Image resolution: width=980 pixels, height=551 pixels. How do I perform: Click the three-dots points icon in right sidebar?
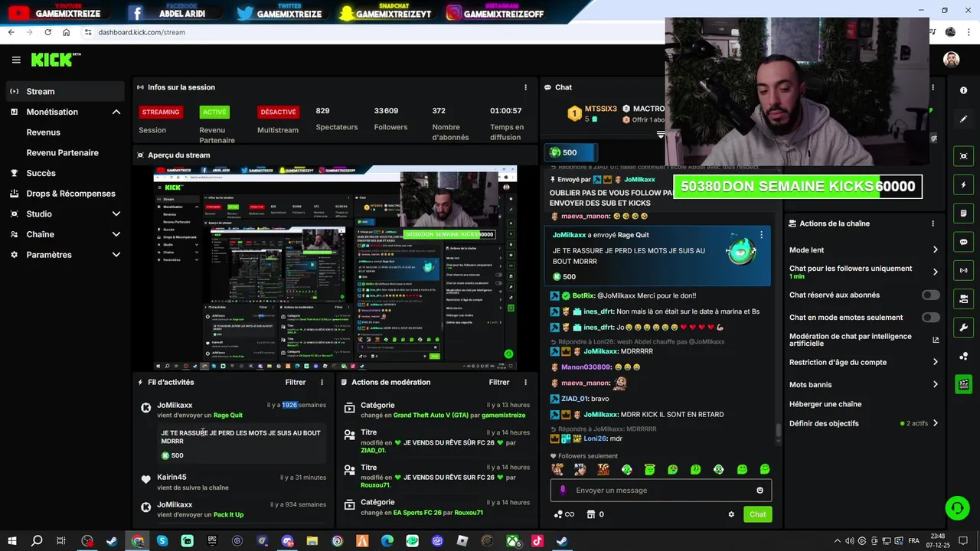[x=963, y=356]
